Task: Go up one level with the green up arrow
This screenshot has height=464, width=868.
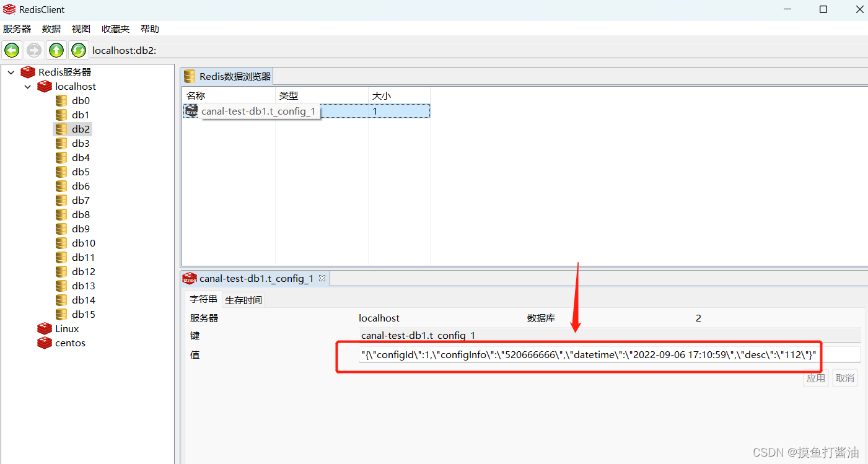Action: pyautogui.click(x=56, y=50)
